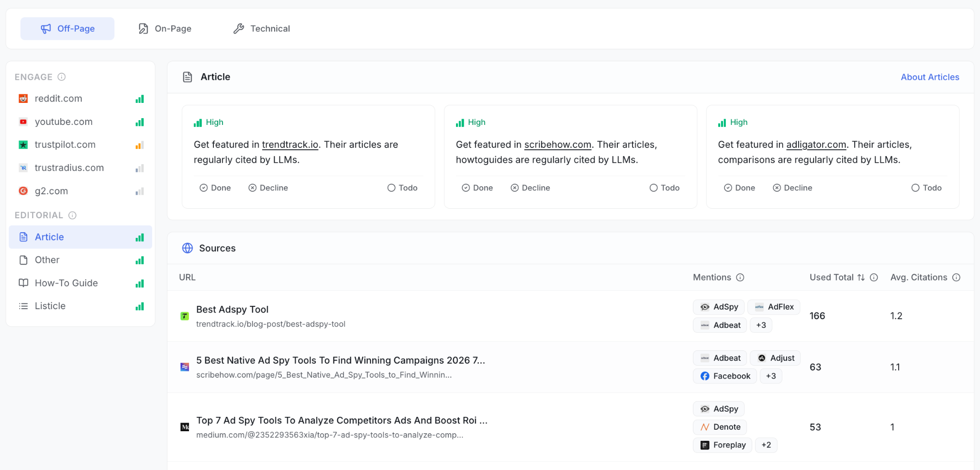Open the Top 7 Ad Spy Tools source

click(342, 420)
